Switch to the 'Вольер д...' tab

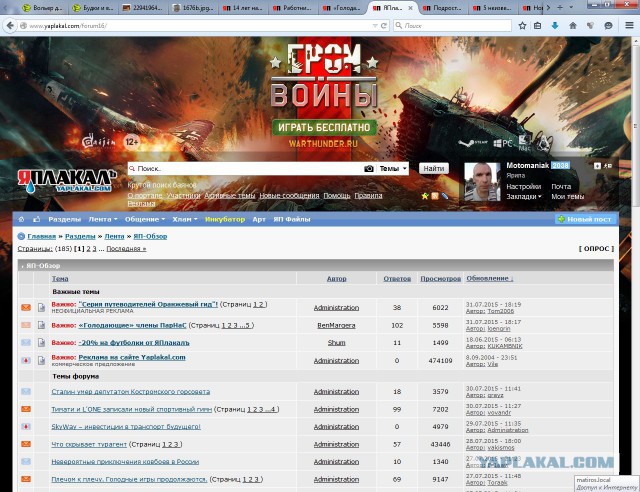pyautogui.click(x=42, y=8)
